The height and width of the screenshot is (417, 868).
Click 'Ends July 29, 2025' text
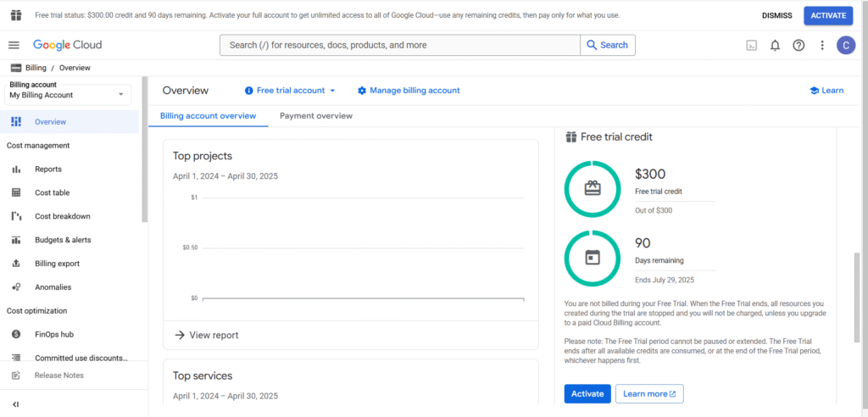point(665,281)
